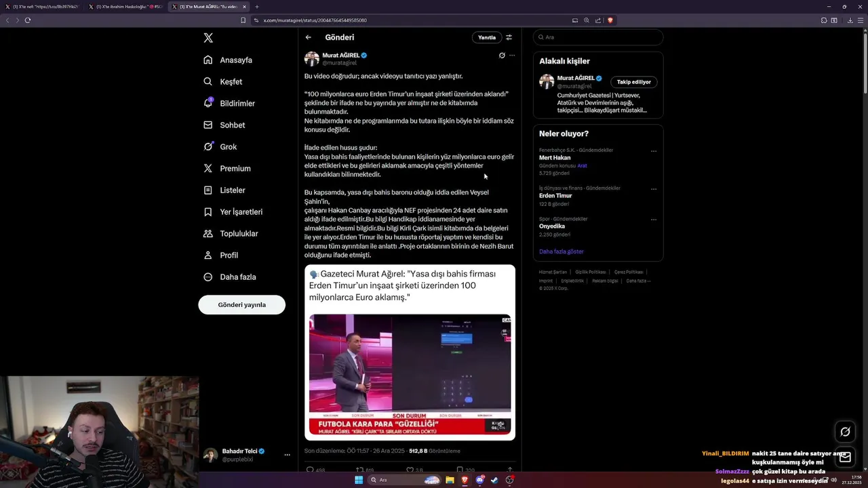
Task: Open Premium from the sidebar
Action: pos(227,169)
